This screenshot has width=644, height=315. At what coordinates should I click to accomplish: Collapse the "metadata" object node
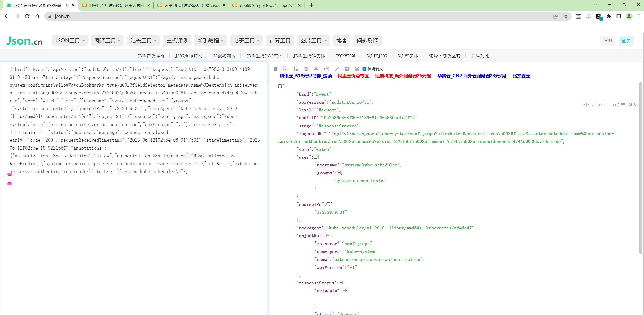click(x=343, y=290)
